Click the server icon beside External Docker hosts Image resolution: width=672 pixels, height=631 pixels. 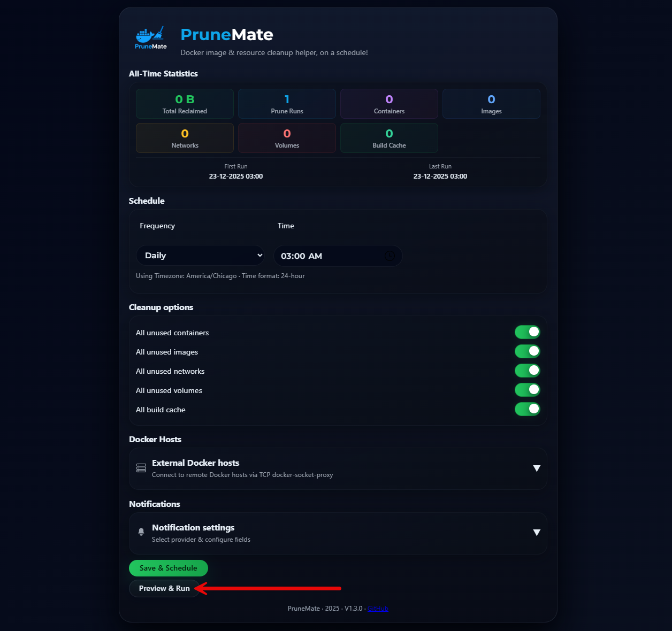tap(141, 468)
